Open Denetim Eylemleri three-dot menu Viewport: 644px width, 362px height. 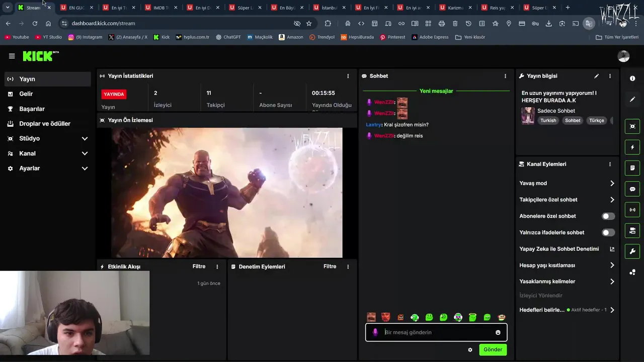coord(348,266)
